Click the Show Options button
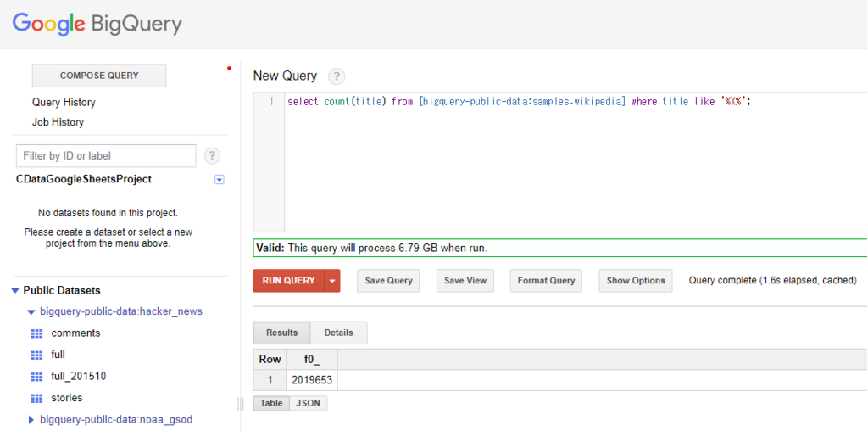868x431 pixels. [636, 281]
